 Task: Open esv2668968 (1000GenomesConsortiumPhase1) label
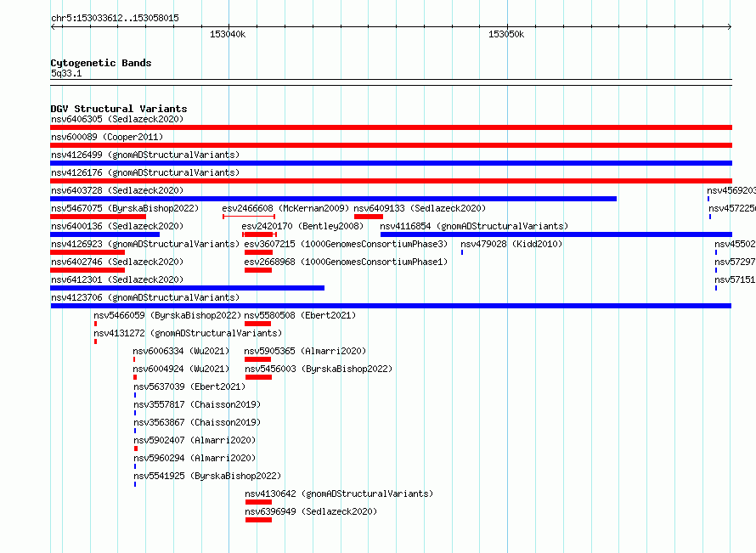pyautogui.click(x=346, y=262)
